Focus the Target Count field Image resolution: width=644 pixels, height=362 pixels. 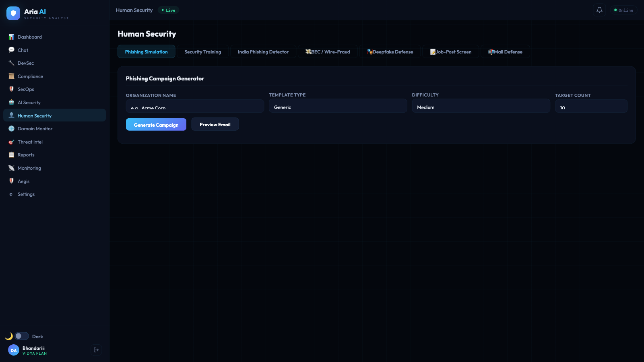pyautogui.click(x=591, y=106)
